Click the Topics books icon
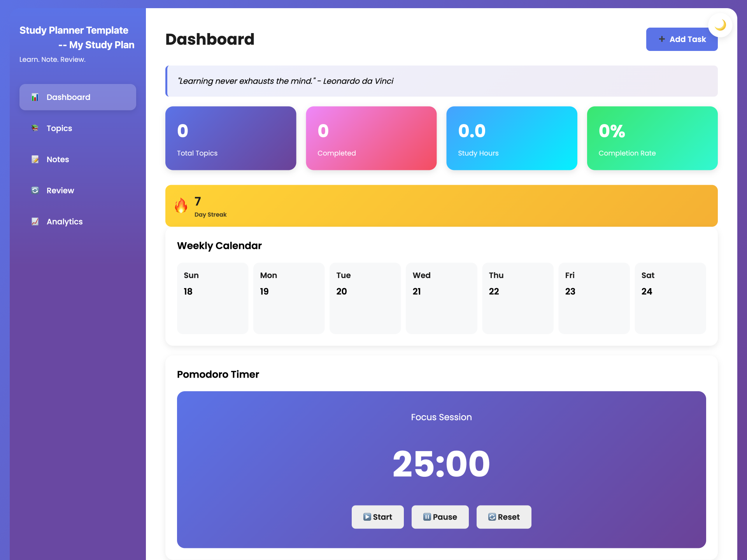Screen dimensions: 747x560 (x=35, y=128)
